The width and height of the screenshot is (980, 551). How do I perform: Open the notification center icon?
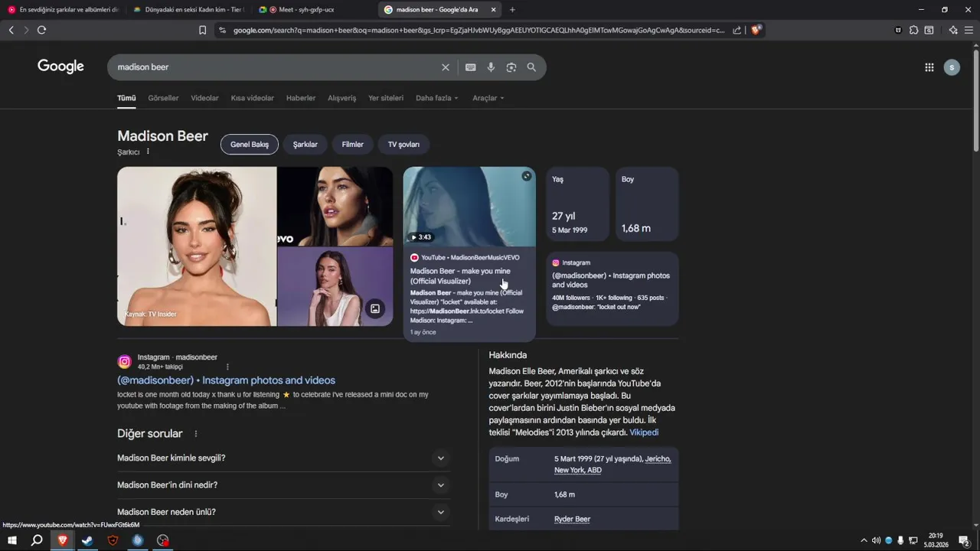click(964, 540)
